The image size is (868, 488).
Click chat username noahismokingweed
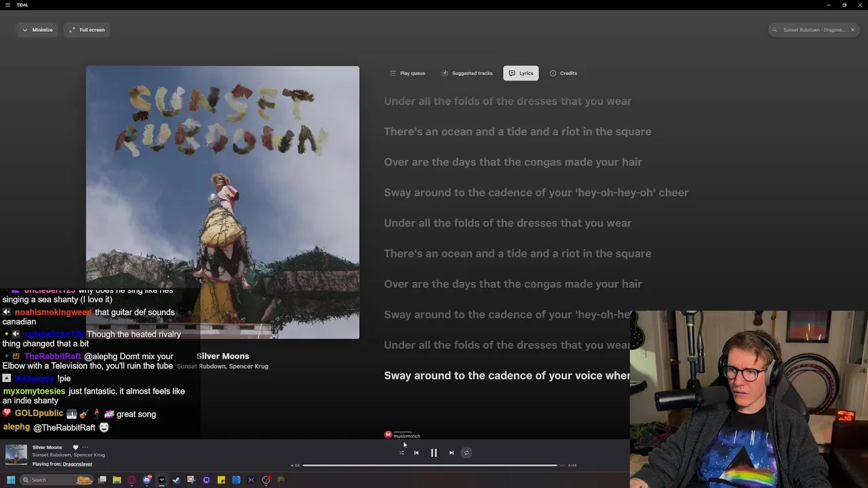pos(53,312)
